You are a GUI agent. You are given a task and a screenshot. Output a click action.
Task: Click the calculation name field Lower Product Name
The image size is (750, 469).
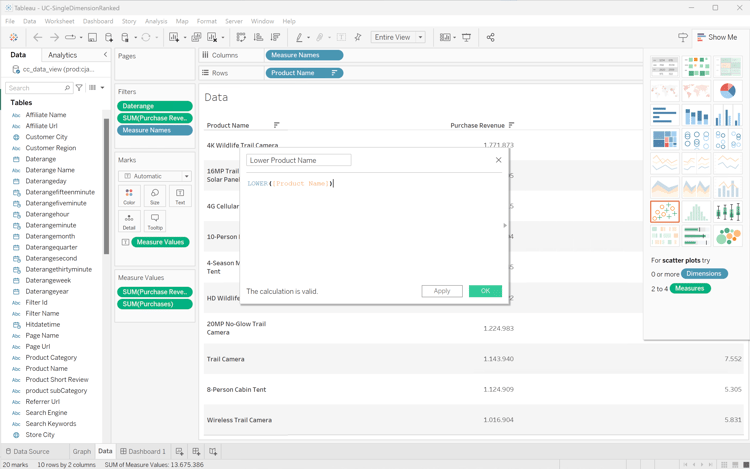(298, 160)
